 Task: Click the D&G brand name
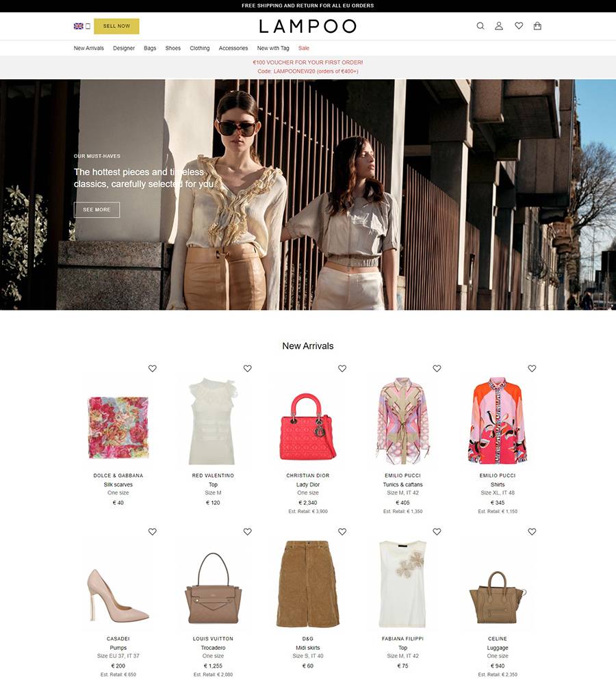click(308, 638)
